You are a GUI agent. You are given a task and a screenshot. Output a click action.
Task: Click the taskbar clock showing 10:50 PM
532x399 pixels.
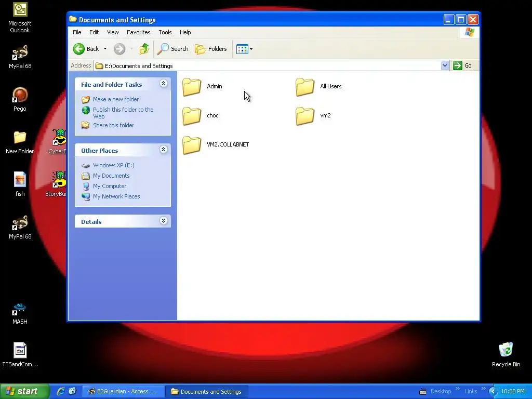(x=513, y=392)
